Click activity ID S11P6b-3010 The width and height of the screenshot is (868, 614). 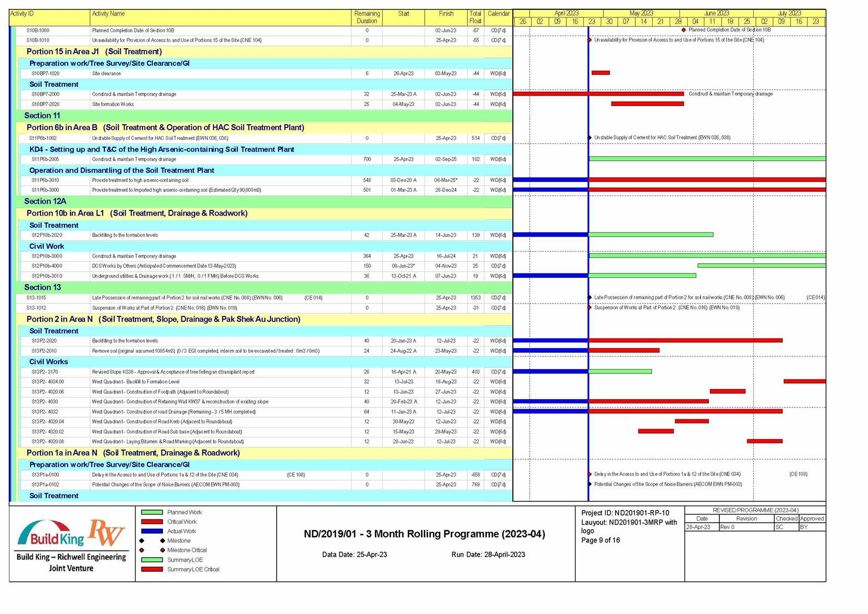[x=45, y=180]
